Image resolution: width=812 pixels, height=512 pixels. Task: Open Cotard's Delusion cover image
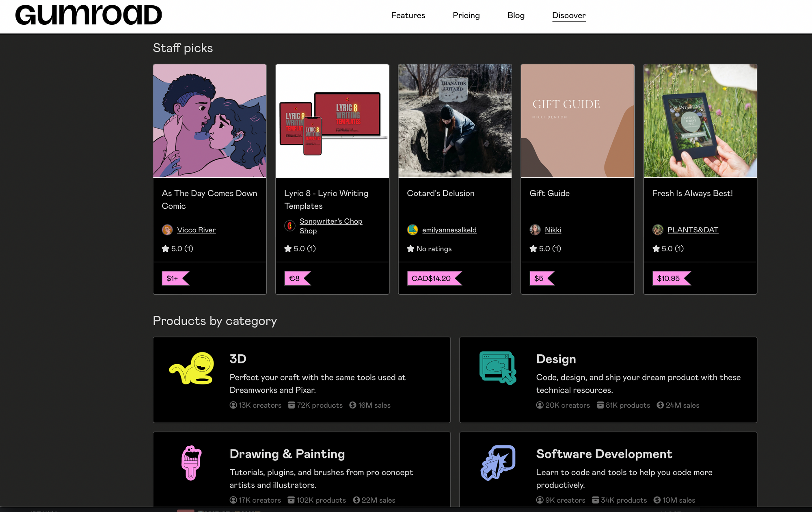click(455, 121)
